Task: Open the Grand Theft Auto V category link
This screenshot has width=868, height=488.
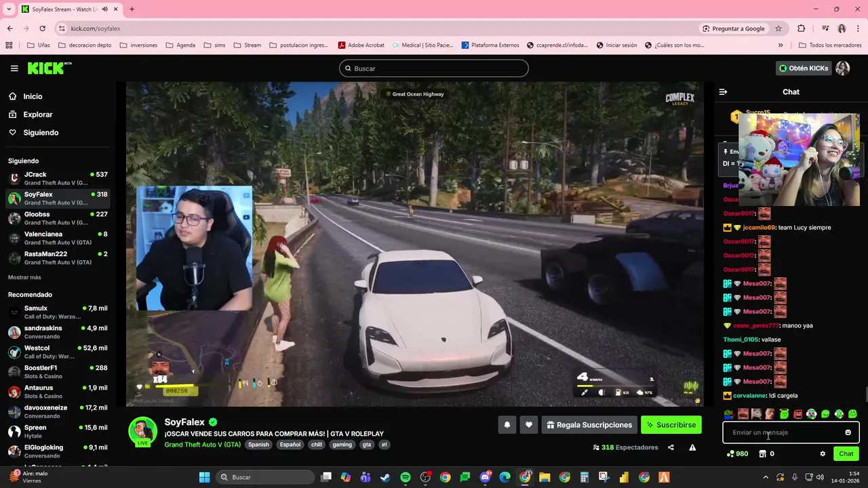Action: coord(202,445)
